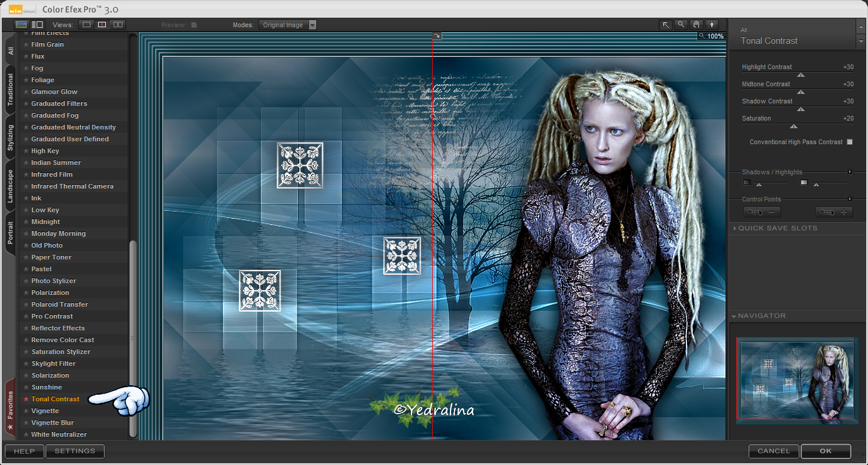The width and height of the screenshot is (868, 465).
Task: Expand the Control Points section arrow
Action: [850, 199]
